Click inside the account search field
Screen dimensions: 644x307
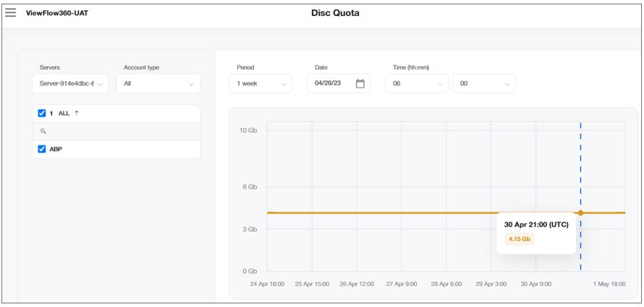click(x=119, y=131)
